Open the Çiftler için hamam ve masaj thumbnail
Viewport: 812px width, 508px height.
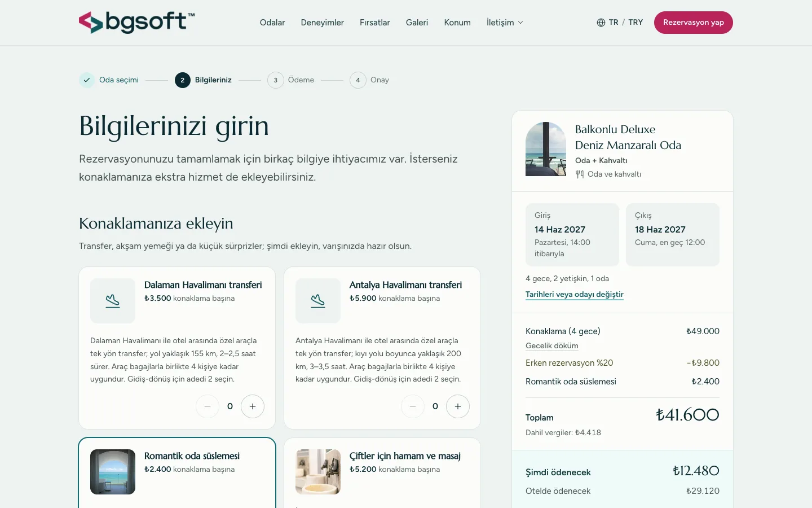[318, 472]
